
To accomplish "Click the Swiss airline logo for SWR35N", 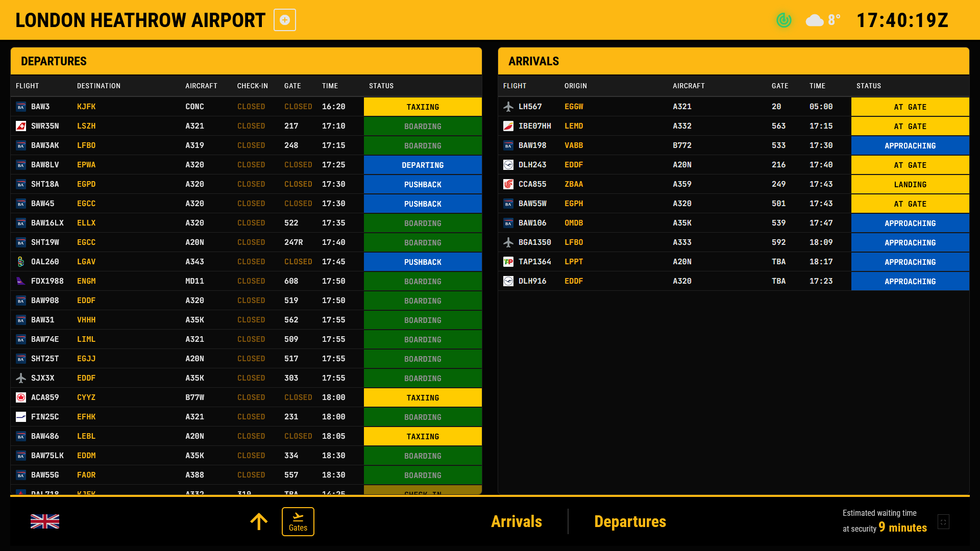I will [21, 126].
